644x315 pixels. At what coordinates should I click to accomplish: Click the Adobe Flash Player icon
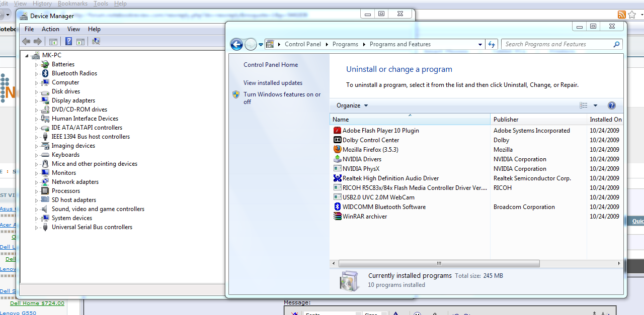(x=338, y=131)
